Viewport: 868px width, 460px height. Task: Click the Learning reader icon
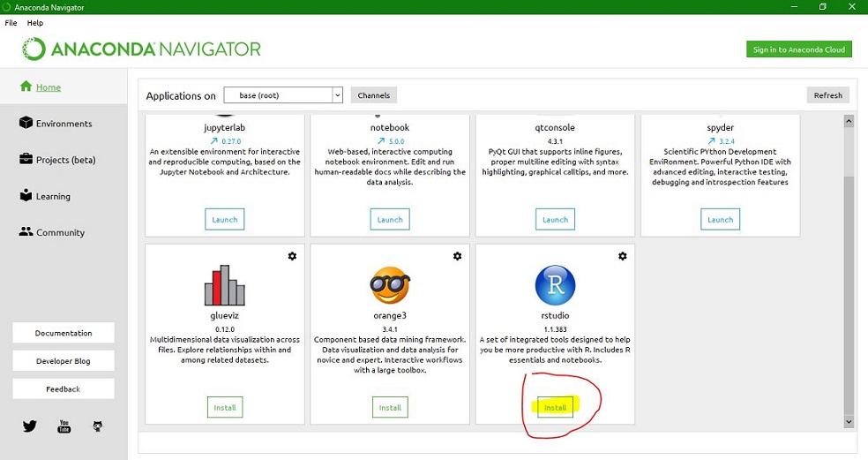pyautogui.click(x=26, y=195)
